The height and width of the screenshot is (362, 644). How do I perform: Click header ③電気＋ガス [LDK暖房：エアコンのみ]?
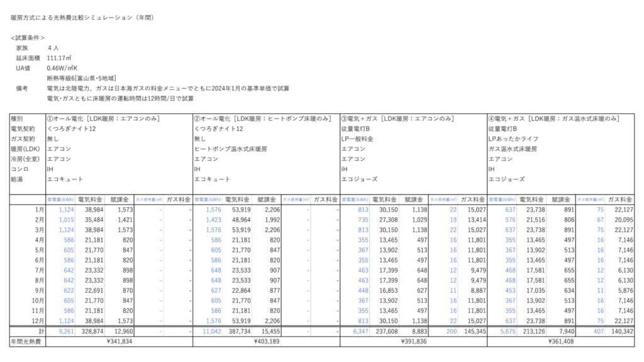tap(397, 119)
